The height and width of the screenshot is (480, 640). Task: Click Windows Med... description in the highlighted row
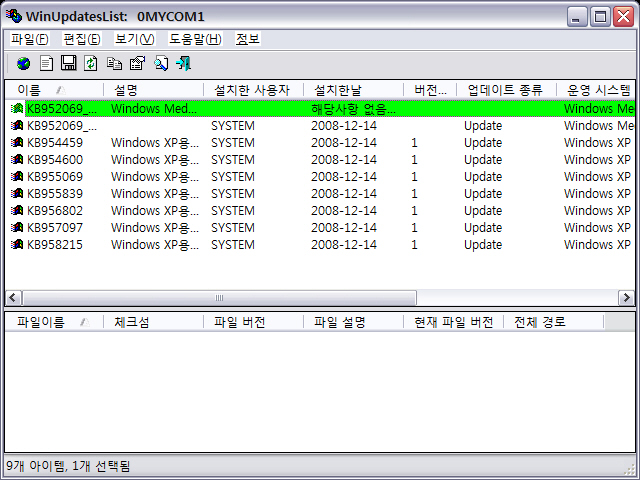(154, 109)
